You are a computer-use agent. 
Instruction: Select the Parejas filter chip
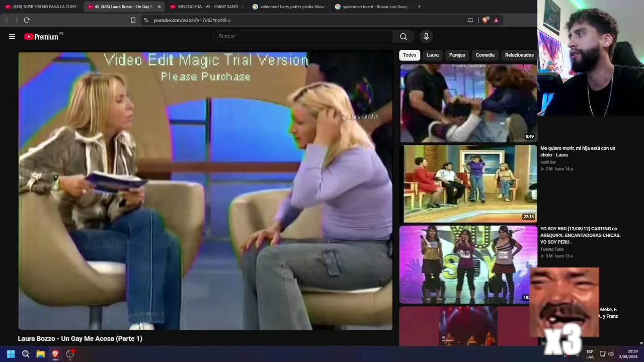pyautogui.click(x=457, y=55)
